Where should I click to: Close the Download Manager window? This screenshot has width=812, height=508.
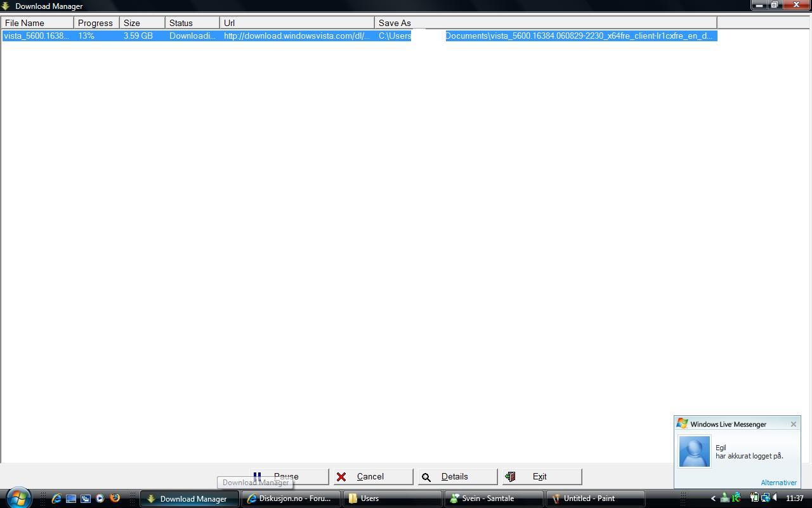click(x=796, y=5)
